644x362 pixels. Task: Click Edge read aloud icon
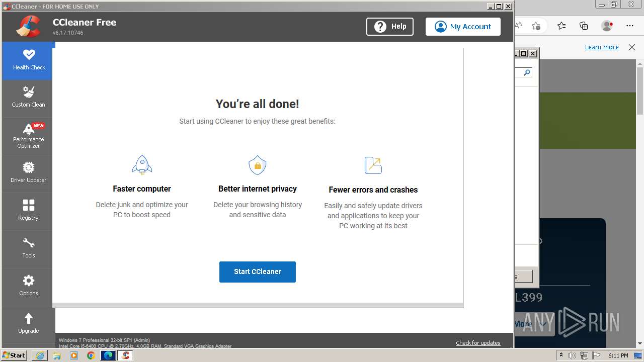[x=519, y=26]
